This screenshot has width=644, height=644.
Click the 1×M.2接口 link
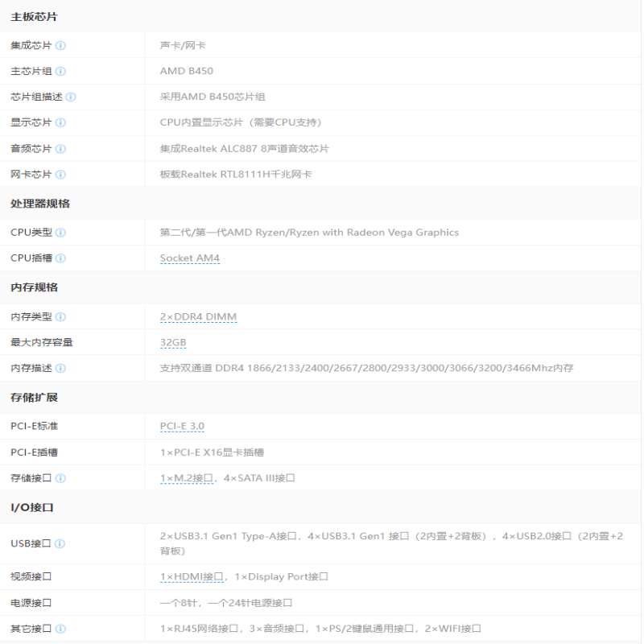186,478
